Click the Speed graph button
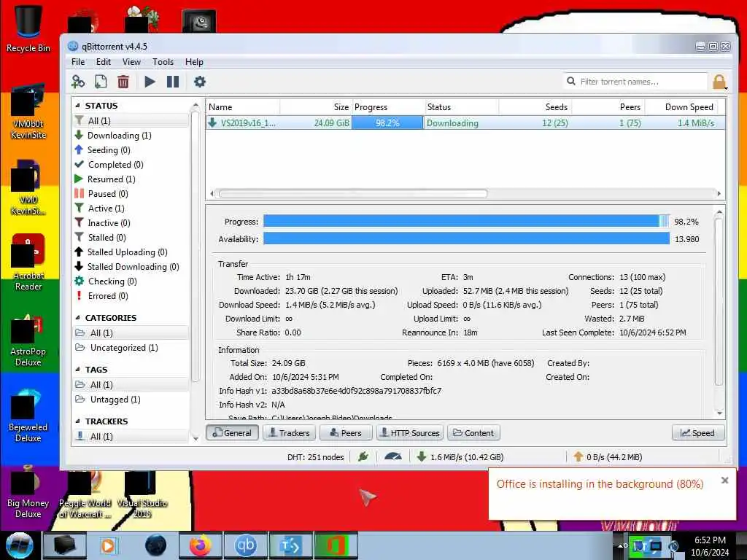Screen dimensions: 747x560 pyautogui.click(x=698, y=433)
